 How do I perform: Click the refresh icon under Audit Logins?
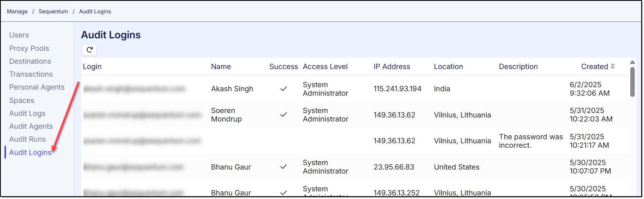(x=90, y=50)
